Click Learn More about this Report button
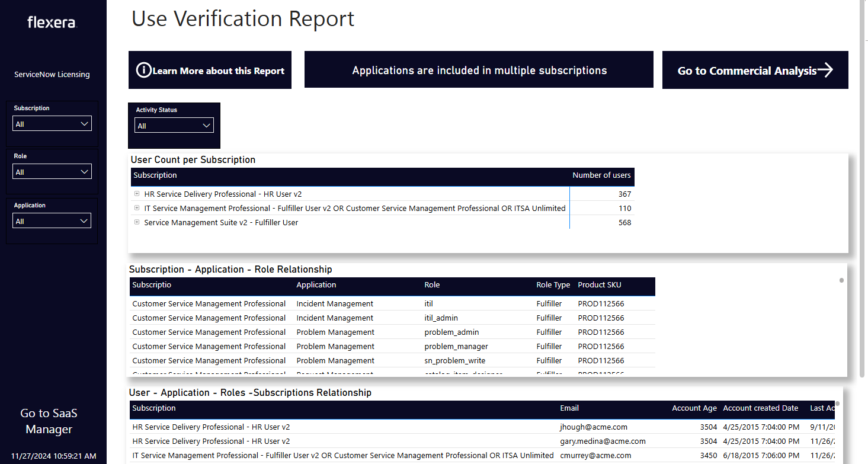 tap(218, 71)
